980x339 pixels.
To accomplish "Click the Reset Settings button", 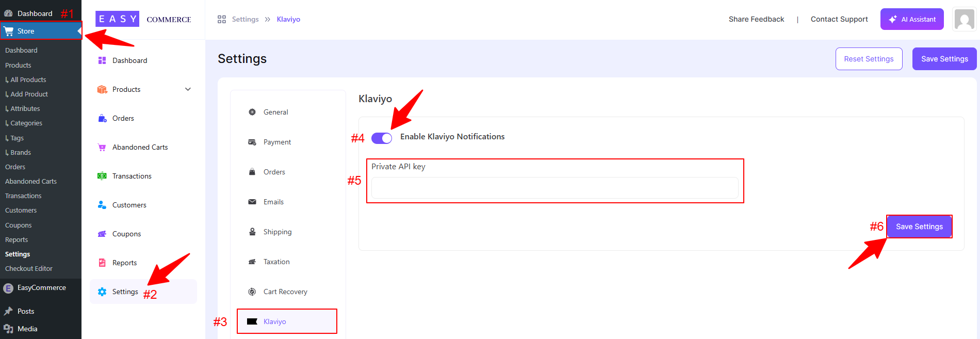I will [x=869, y=59].
